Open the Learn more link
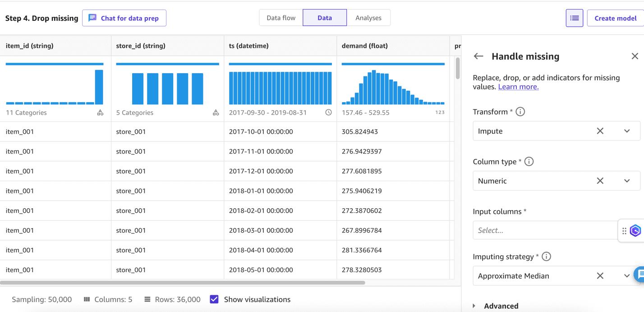The height and width of the screenshot is (312, 644). (518, 86)
